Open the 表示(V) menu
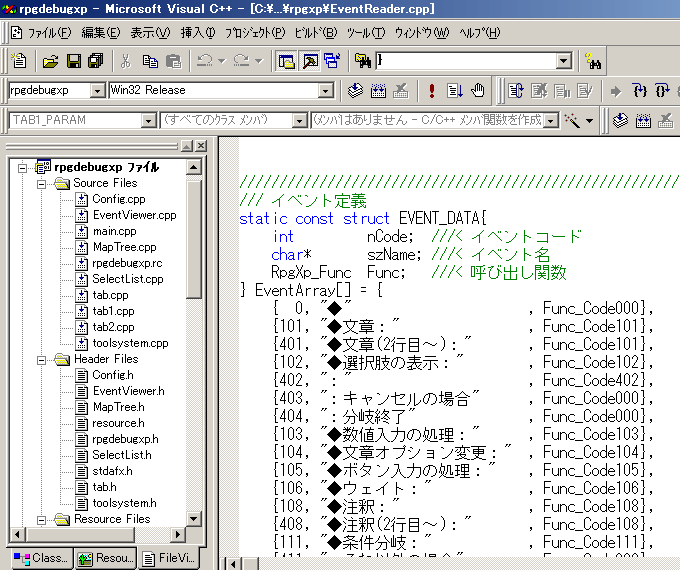 150,33
